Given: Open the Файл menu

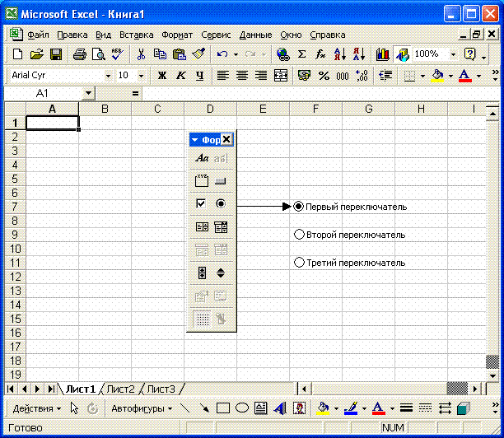Looking at the screenshot, I should (38, 35).
